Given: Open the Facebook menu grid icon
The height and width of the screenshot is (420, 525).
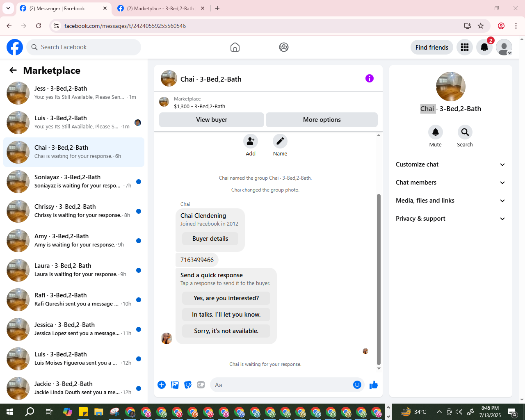Looking at the screenshot, I should [465, 47].
